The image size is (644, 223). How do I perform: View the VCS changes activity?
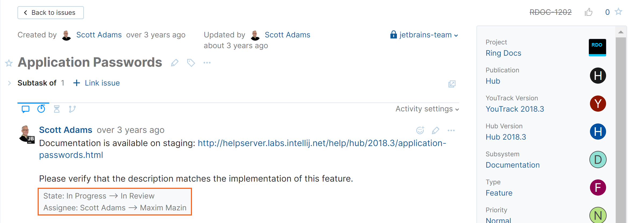72,109
